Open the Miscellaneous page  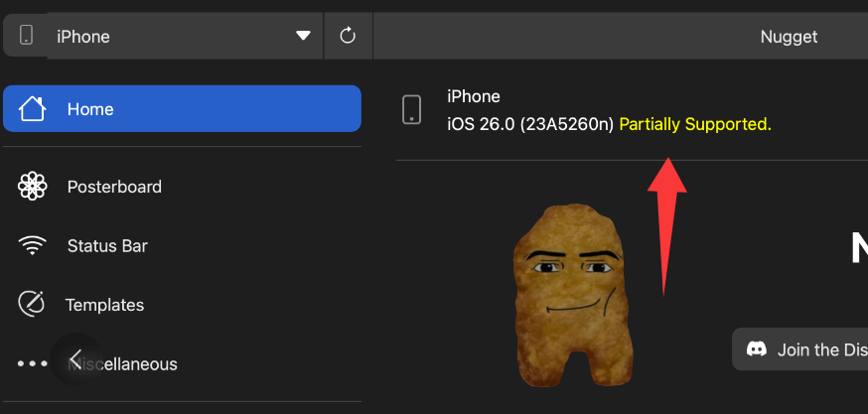(x=182, y=363)
